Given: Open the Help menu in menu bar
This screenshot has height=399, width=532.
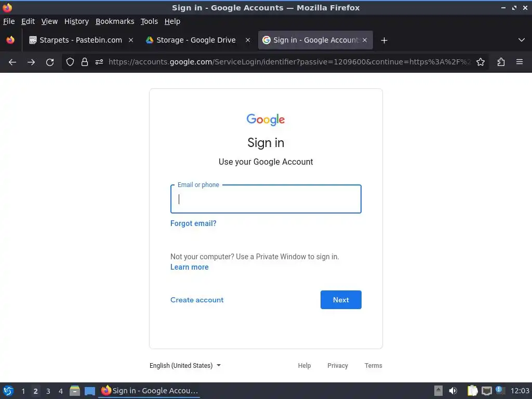Looking at the screenshot, I should [x=172, y=21].
